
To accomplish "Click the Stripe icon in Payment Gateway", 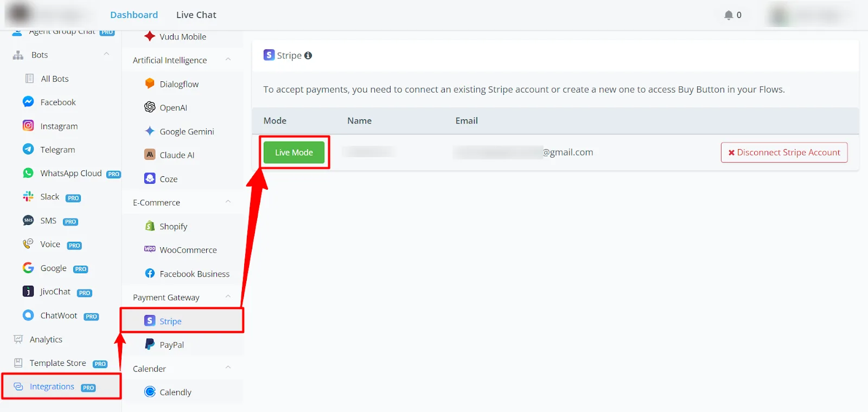I will (x=150, y=320).
